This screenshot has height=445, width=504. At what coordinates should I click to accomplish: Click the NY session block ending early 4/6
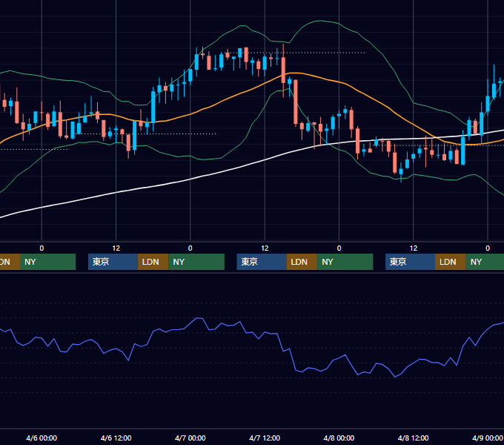(x=47, y=262)
